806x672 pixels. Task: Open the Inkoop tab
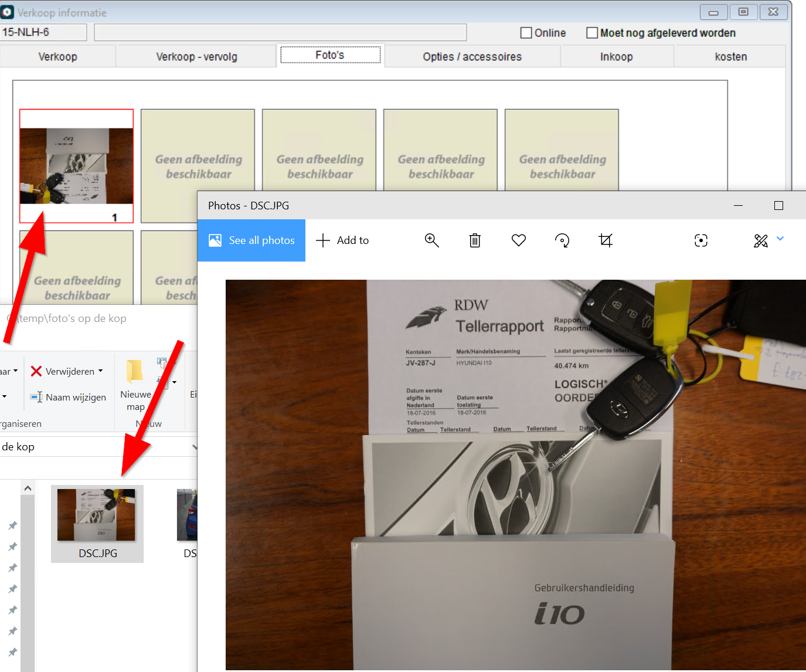coord(617,57)
